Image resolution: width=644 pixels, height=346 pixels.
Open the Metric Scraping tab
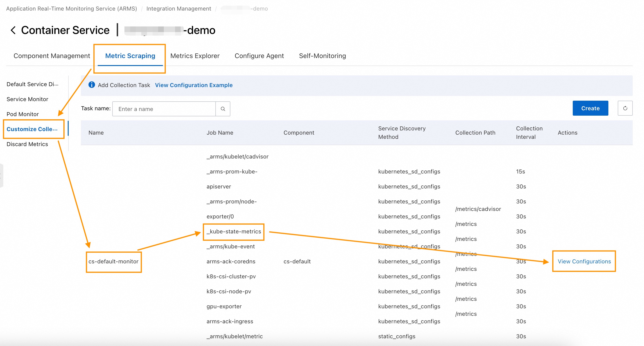130,56
